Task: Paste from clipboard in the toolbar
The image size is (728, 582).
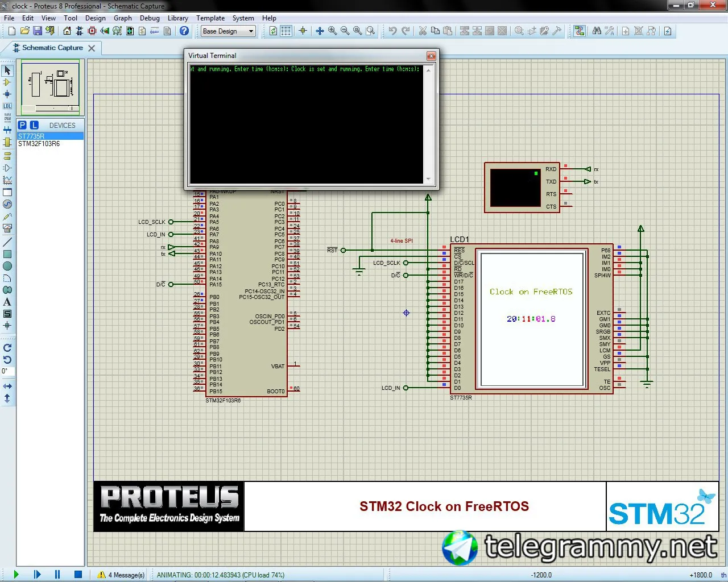Action: pos(448,31)
